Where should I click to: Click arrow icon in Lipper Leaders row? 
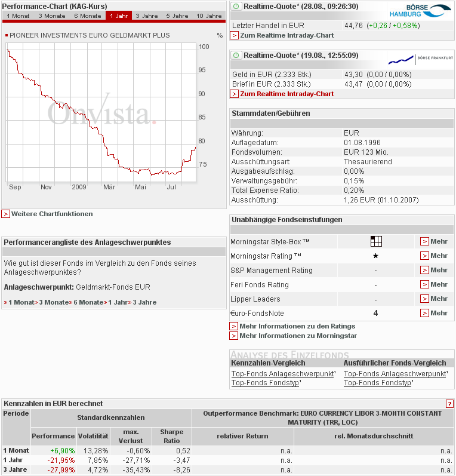pos(424,299)
